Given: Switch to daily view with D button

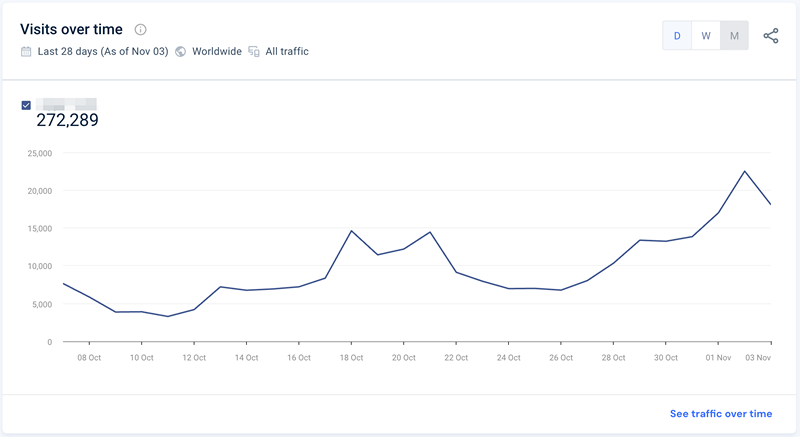Looking at the screenshot, I should point(677,36).
